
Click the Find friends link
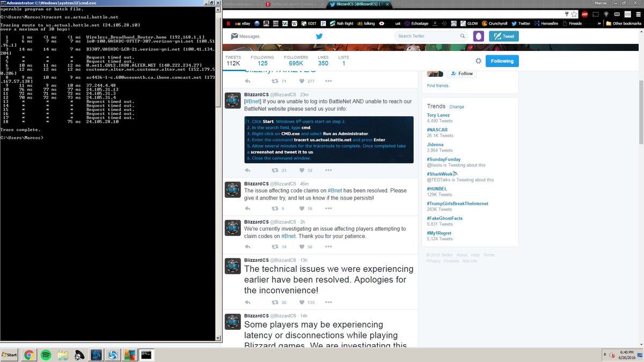[437, 86]
